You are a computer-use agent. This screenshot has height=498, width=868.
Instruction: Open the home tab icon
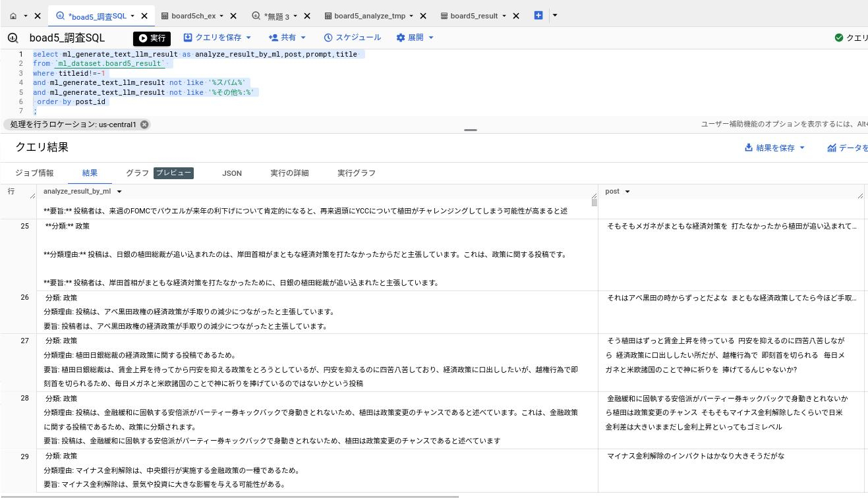[13, 16]
